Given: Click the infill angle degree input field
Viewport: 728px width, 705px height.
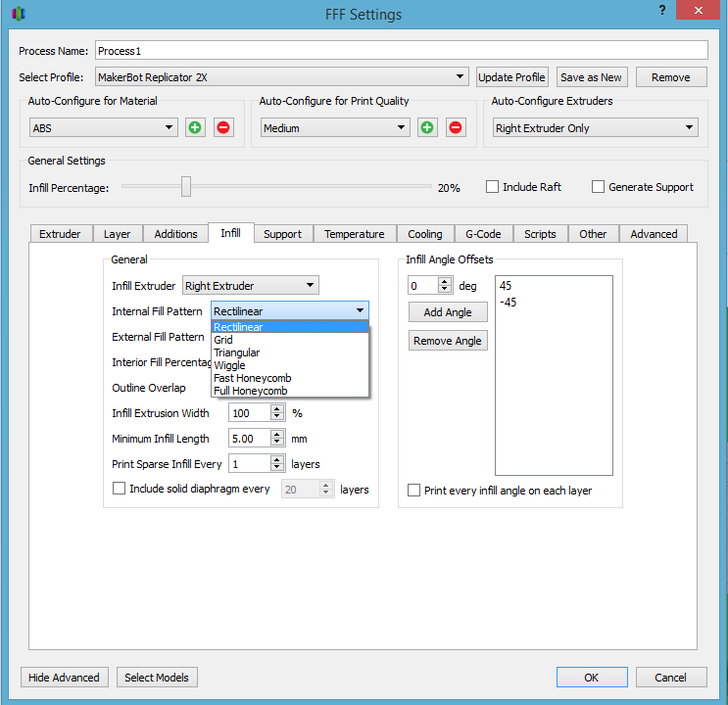Looking at the screenshot, I should pyautogui.click(x=423, y=286).
